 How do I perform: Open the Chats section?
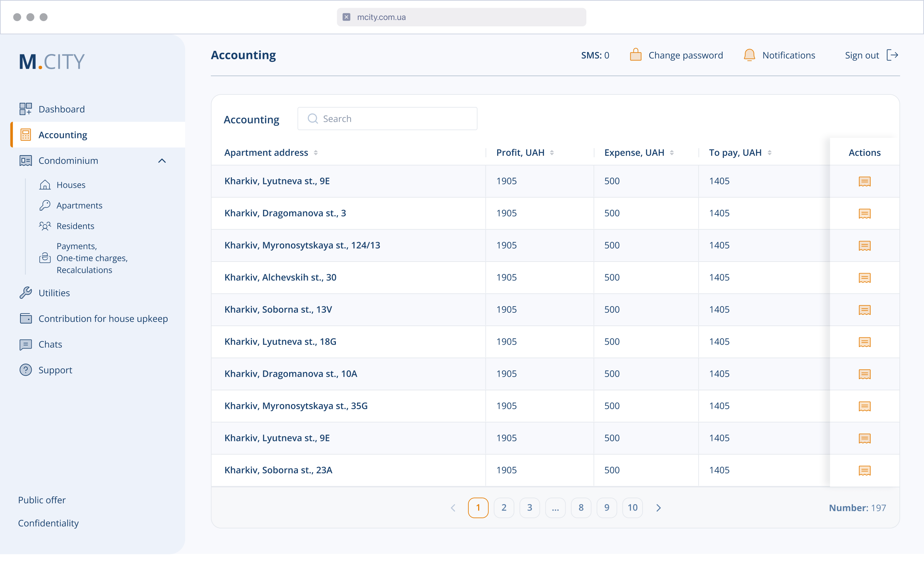(x=50, y=344)
